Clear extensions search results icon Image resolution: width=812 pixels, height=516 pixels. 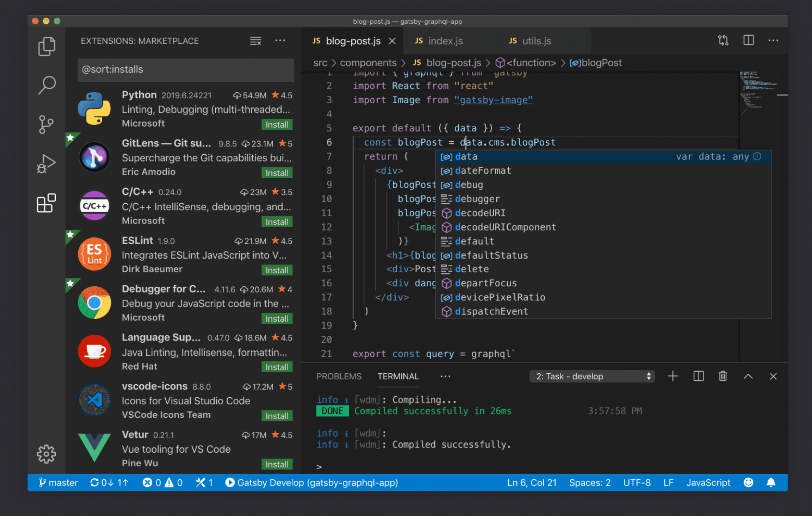pos(255,41)
